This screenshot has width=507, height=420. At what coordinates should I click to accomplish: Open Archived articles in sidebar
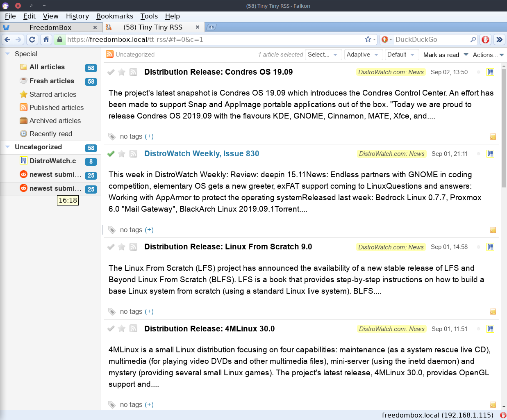[55, 121]
